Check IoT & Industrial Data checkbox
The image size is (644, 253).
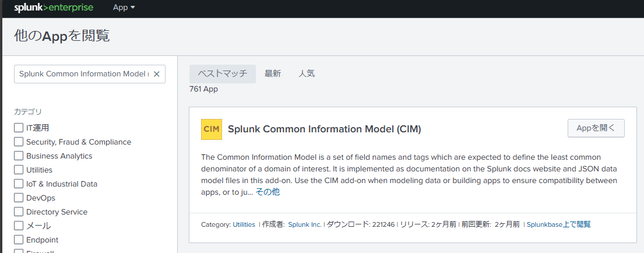pyautogui.click(x=19, y=184)
